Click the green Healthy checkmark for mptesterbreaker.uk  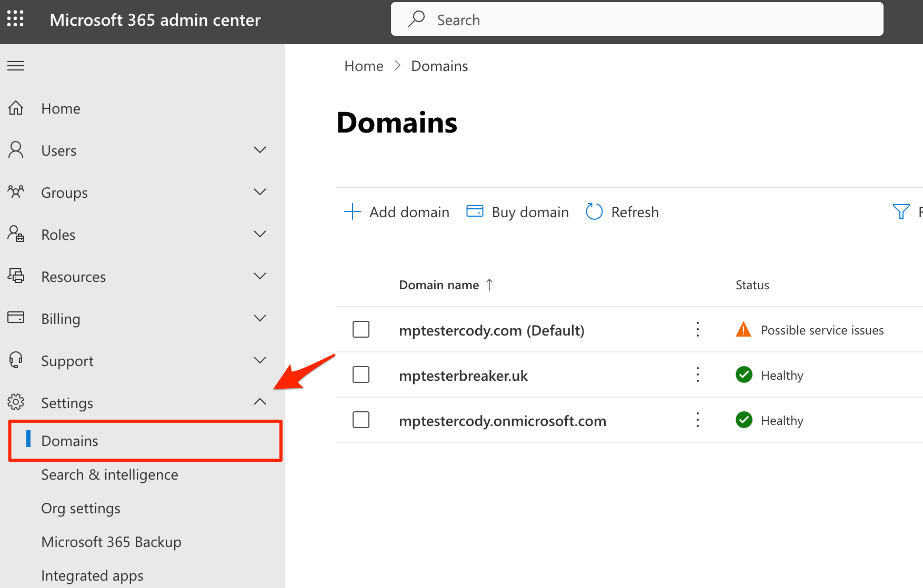pos(744,374)
